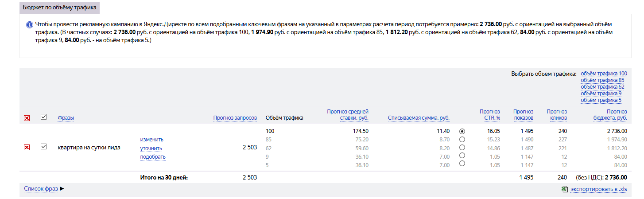Click the уточнить link

tap(151, 148)
